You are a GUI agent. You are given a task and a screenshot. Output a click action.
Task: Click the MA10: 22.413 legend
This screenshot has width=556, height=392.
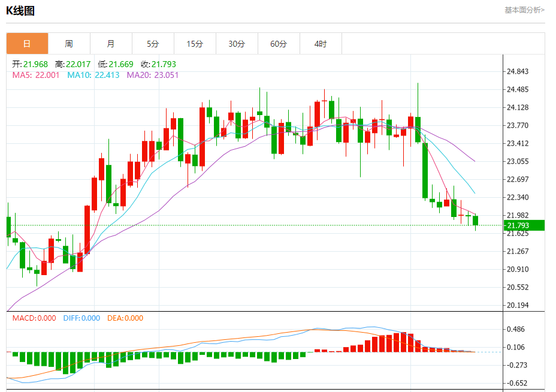pos(93,75)
